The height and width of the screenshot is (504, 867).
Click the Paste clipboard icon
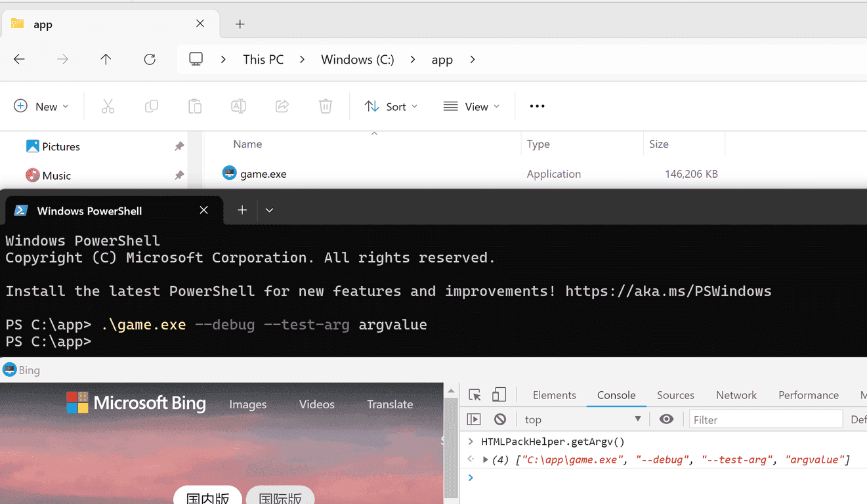pos(195,106)
